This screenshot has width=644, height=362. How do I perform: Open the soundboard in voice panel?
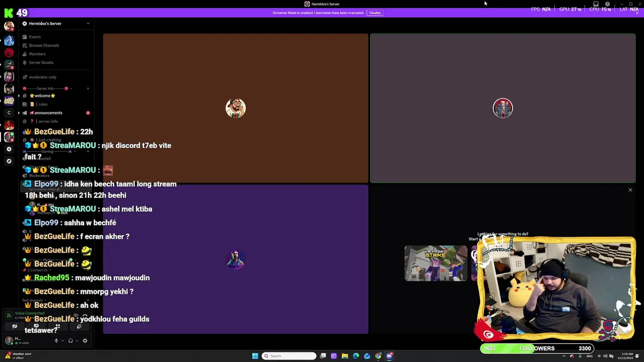(x=79, y=326)
